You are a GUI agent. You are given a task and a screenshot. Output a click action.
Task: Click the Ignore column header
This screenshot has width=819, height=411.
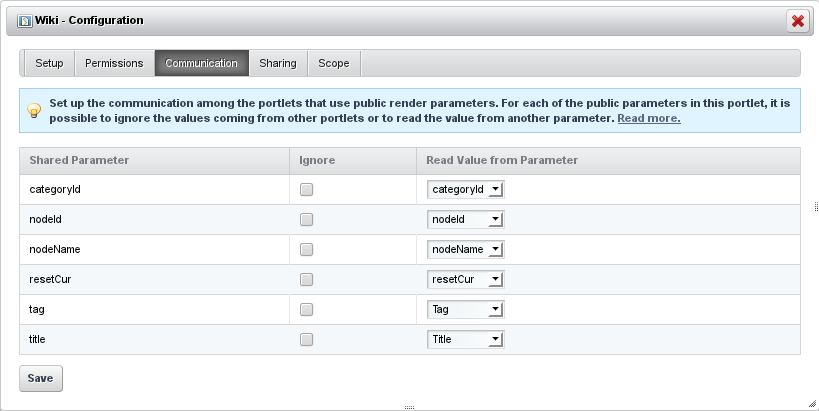tap(353, 160)
